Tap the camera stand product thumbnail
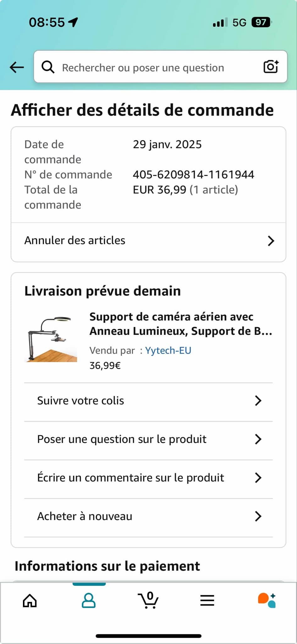This screenshot has width=297, height=644. click(51, 339)
